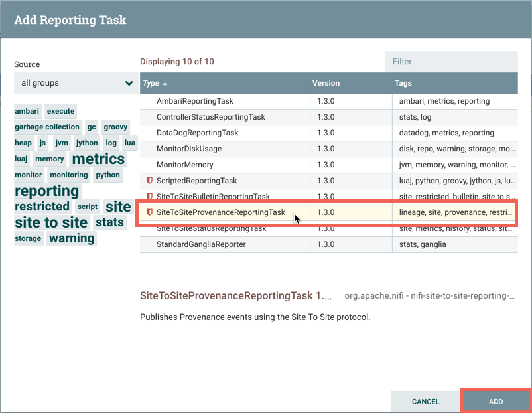Filter by the site to site tag
Image resolution: width=532 pixels, height=413 pixels.
[x=51, y=223]
